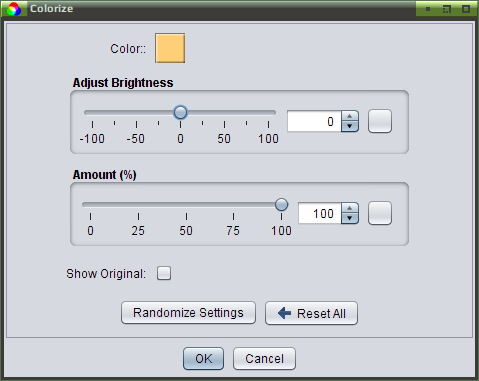
Task: Enable the Show Original checkbox
Action: pyautogui.click(x=164, y=273)
